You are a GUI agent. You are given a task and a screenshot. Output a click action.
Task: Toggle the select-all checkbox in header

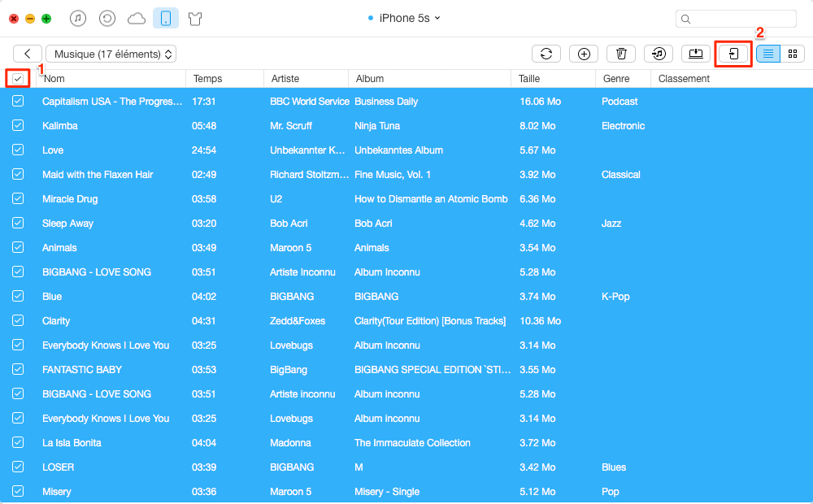pyautogui.click(x=18, y=79)
